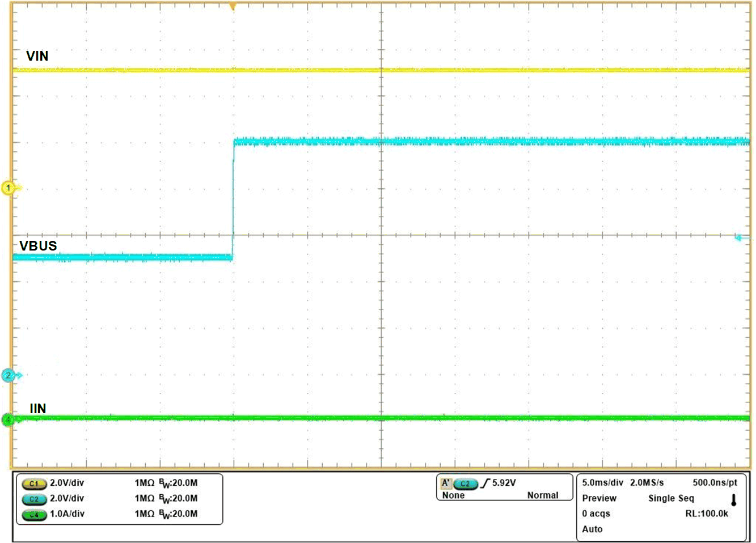Click the channel 1 marker on left edge
Image resolution: width=756 pixels, height=543 pixels.
pyautogui.click(x=9, y=188)
